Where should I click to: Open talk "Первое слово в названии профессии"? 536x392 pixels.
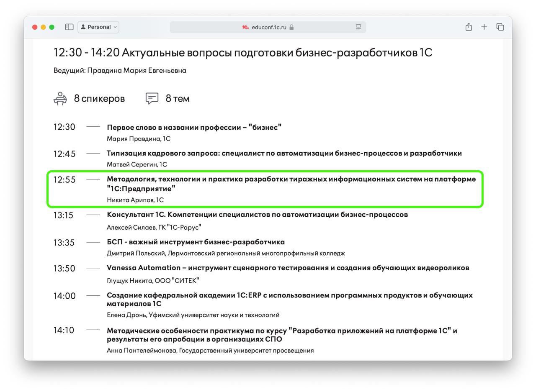[194, 127]
